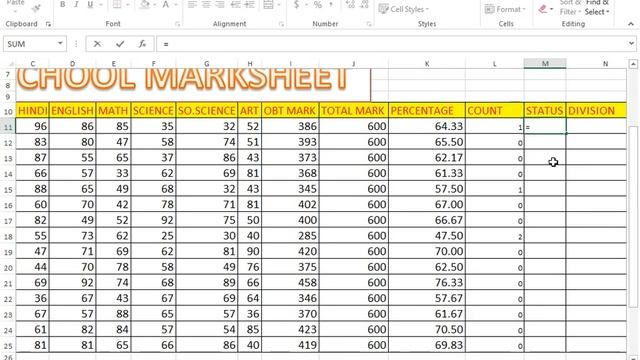Select the cell with obtained mark 386

point(290,126)
